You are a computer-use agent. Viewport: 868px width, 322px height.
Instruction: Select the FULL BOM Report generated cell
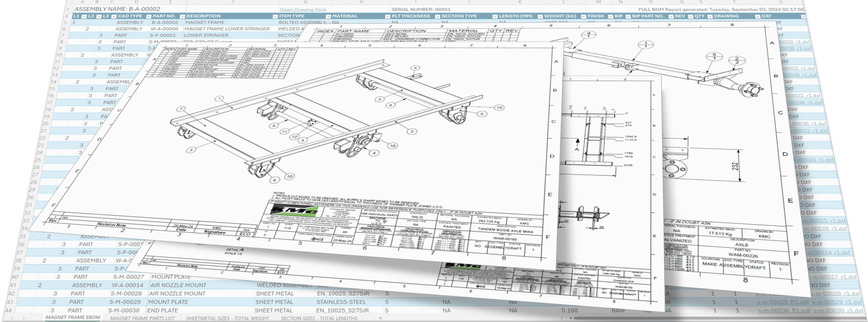(721, 10)
